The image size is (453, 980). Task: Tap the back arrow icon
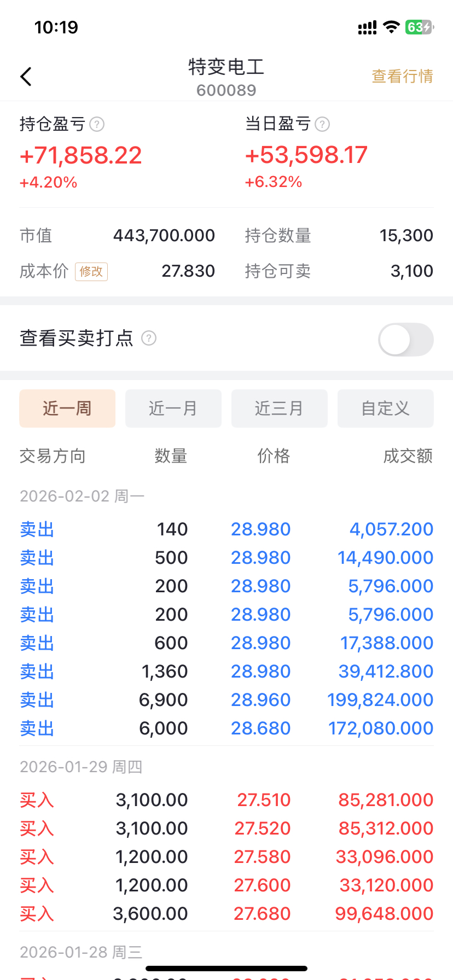[26, 77]
